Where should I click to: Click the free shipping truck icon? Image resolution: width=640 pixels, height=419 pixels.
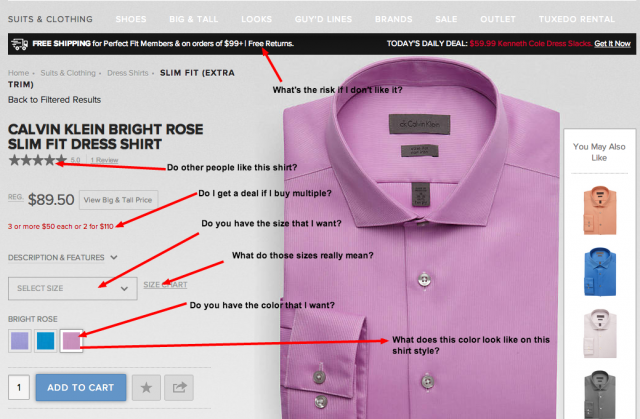(20, 44)
